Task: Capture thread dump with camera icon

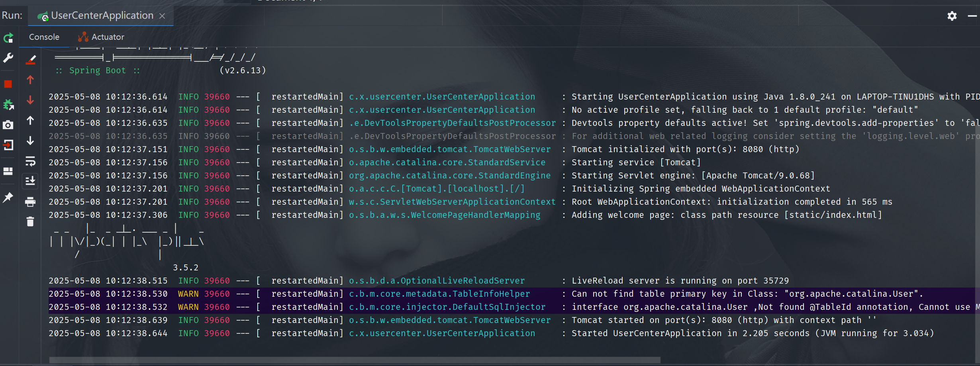Action: click(x=8, y=125)
